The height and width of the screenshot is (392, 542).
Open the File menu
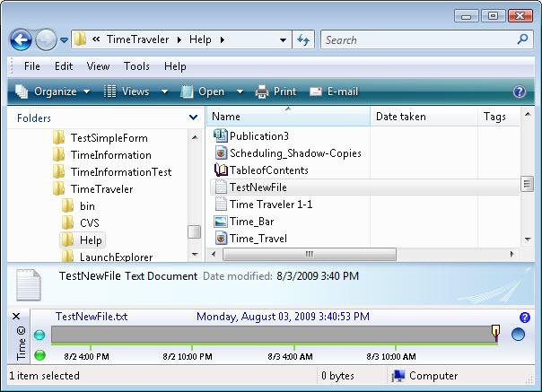tap(31, 66)
